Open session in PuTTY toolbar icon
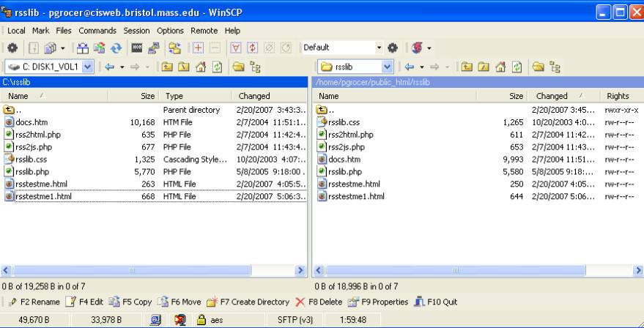 154,48
